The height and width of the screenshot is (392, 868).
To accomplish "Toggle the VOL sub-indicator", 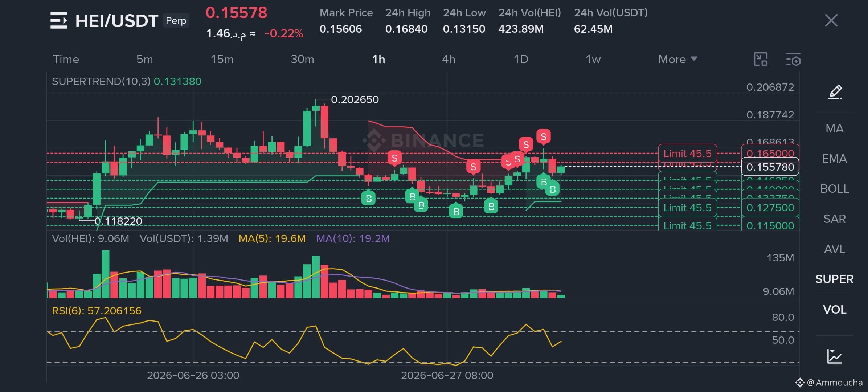I will [834, 310].
